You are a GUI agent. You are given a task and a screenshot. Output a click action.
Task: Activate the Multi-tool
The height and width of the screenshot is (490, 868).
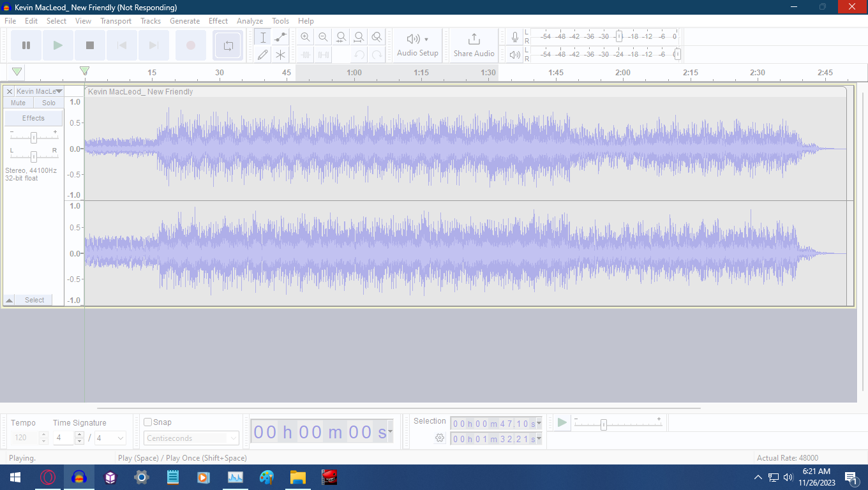(280, 54)
